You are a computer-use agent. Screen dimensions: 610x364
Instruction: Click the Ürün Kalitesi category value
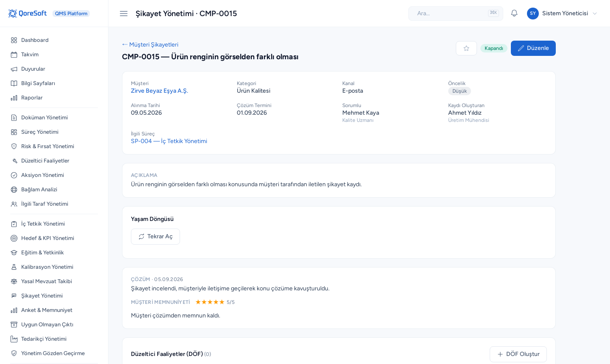point(253,91)
